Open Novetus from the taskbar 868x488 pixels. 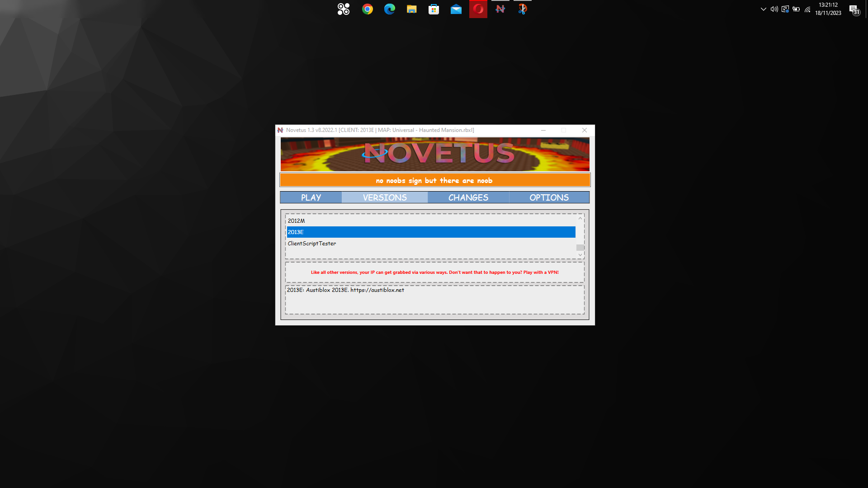[x=500, y=9]
